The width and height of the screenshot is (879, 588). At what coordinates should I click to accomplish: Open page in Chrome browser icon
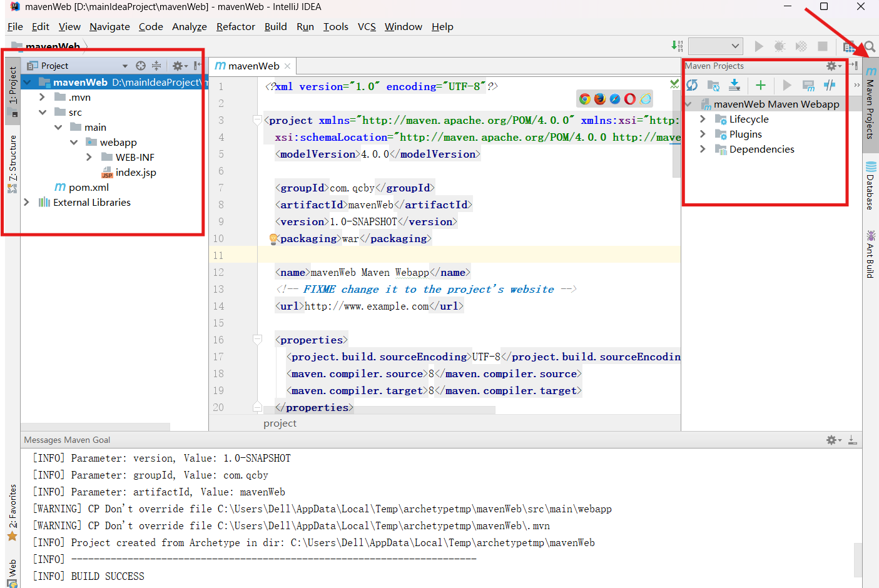(x=585, y=99)
